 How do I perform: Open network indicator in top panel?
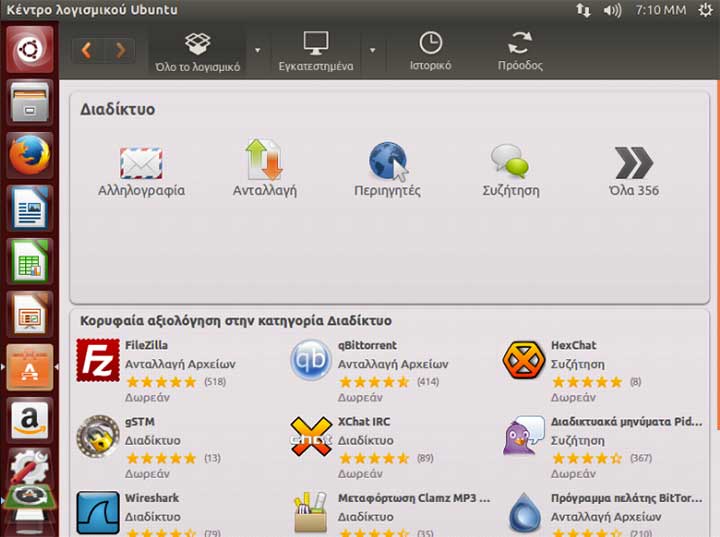pyautogui.click(x=584, y=10)
